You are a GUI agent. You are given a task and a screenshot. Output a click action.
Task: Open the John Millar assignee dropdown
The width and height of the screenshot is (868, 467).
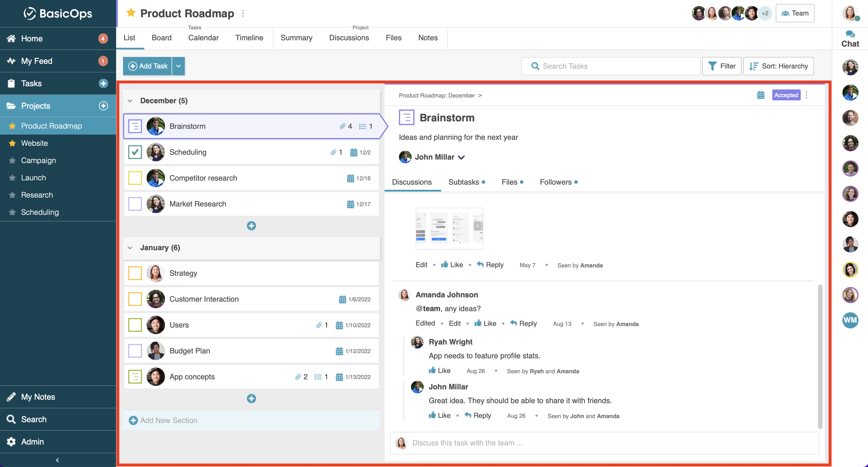click(x=461, y=158)
